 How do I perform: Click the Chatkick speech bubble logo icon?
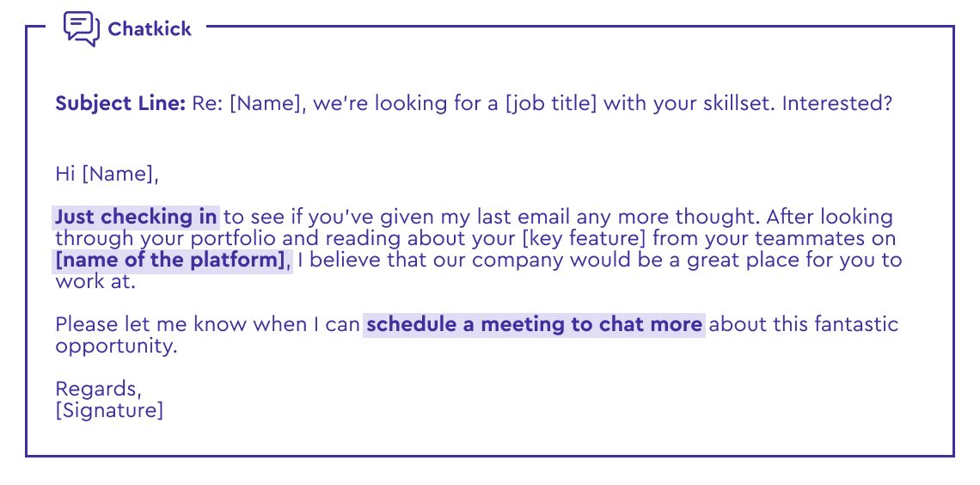coord(82,28)
